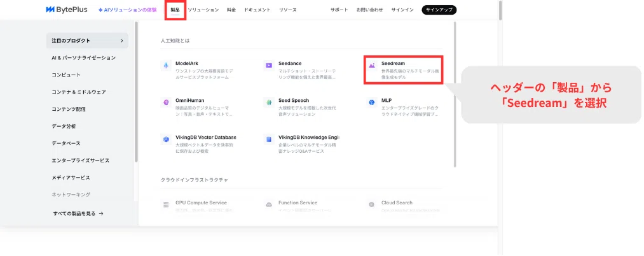Click the クラウドインフラストラクチャ section heading
644x256 pixels.
click(x=195, y=180)
